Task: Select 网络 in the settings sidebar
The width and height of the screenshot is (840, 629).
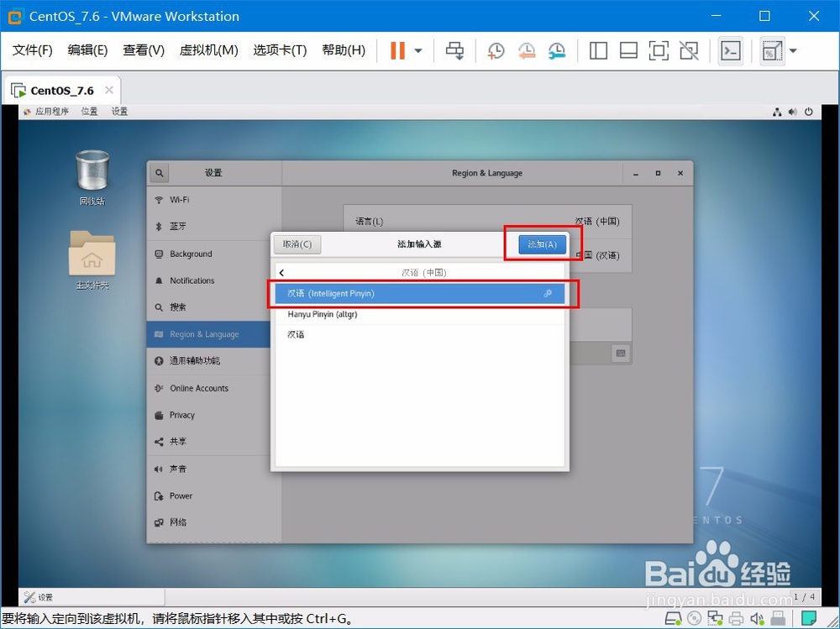Action: pos(213,522)
